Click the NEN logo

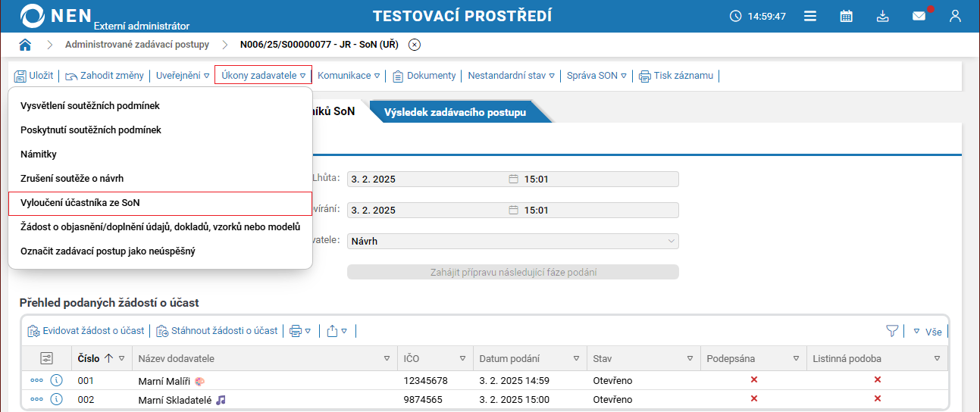[x=57, y=15]
